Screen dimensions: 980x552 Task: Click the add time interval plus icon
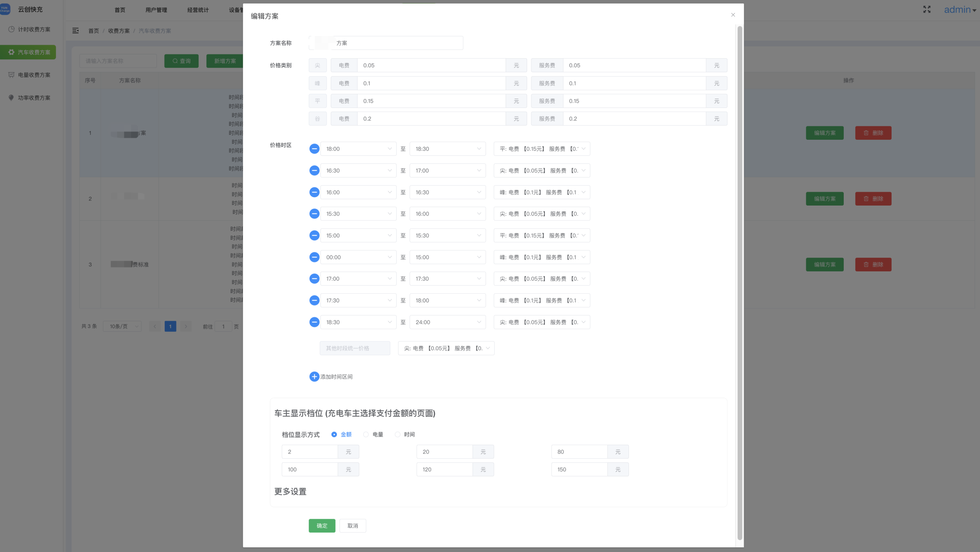click(x=314, y=377)
